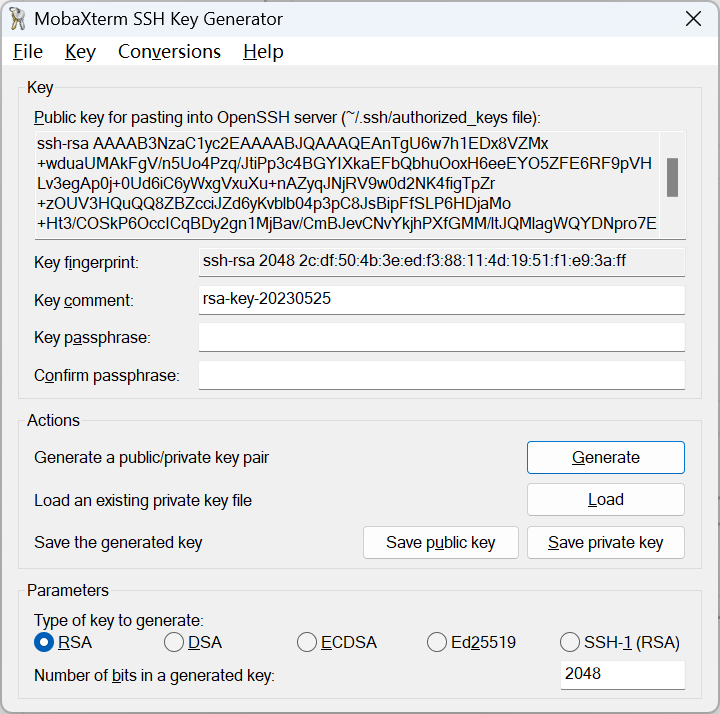Image resolution: width=720 pixels, height=714 pixels.
Task: Close the SSH Key Generator window
Action: pos(692,18)
